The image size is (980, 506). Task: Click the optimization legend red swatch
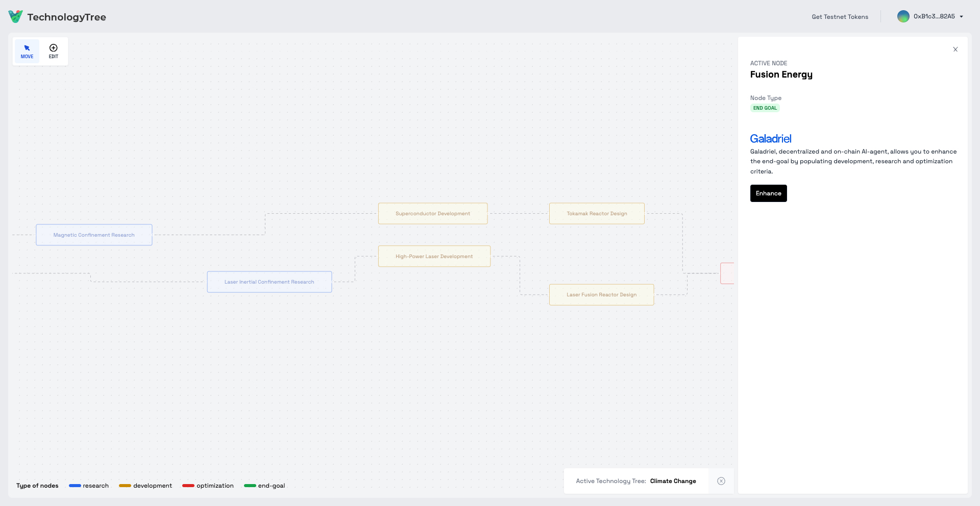point(188,486)
